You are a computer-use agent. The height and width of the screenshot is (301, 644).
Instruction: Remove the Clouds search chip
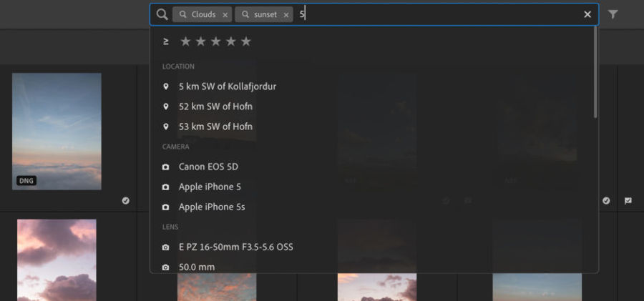[x=225, y=14]
